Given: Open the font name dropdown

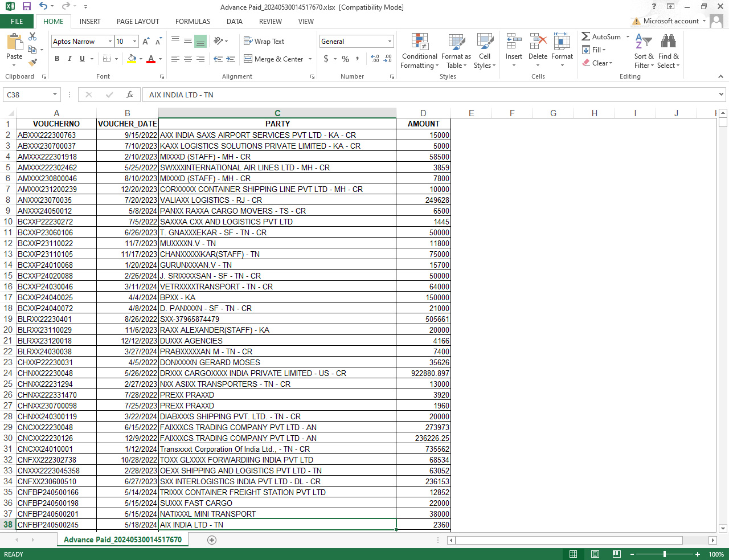Looking at the screenshot, I should (x=110, y=42).
